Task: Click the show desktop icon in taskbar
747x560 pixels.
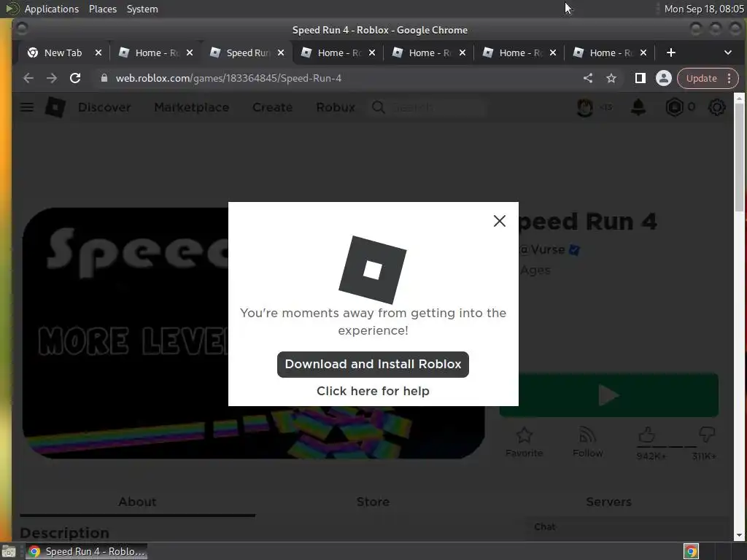Action: [9, 551]
